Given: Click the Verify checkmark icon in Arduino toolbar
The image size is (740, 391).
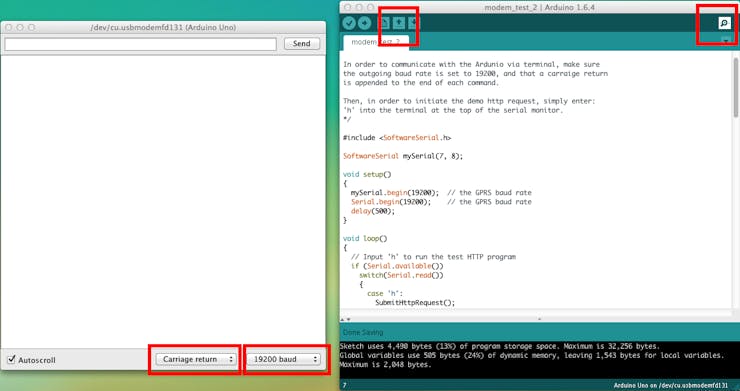Looking at the screenshot, I should [349, 23].
